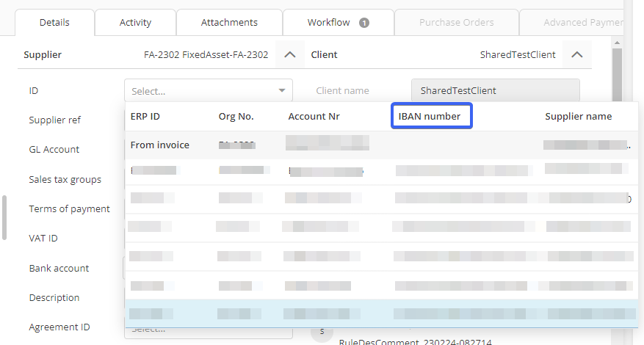Collapse the Client section chevron
This screenshot has height=345, width=644.
point(576,54)
